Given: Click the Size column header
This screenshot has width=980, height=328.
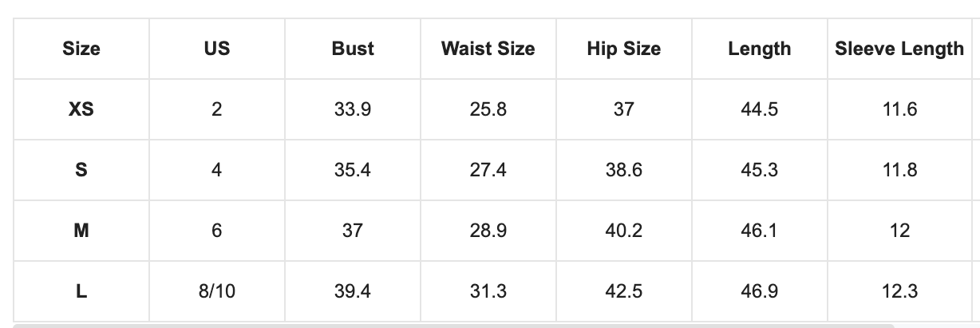Looking at the screenshot, I should coord(81,49).
